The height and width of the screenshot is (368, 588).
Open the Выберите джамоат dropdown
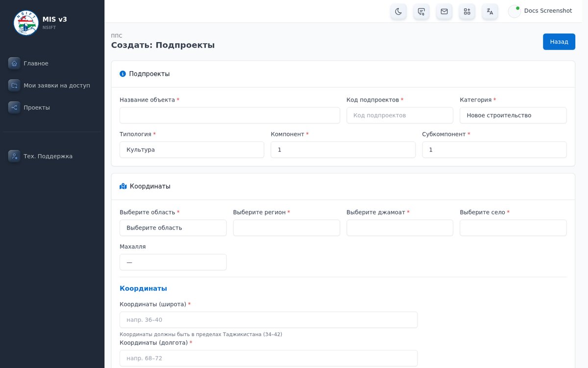(400, 228)
